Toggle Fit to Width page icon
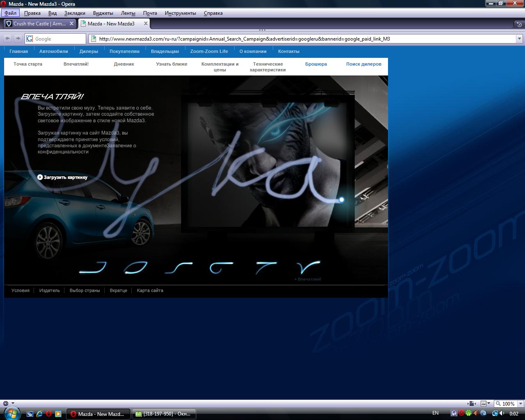 [x=472, y=404]
